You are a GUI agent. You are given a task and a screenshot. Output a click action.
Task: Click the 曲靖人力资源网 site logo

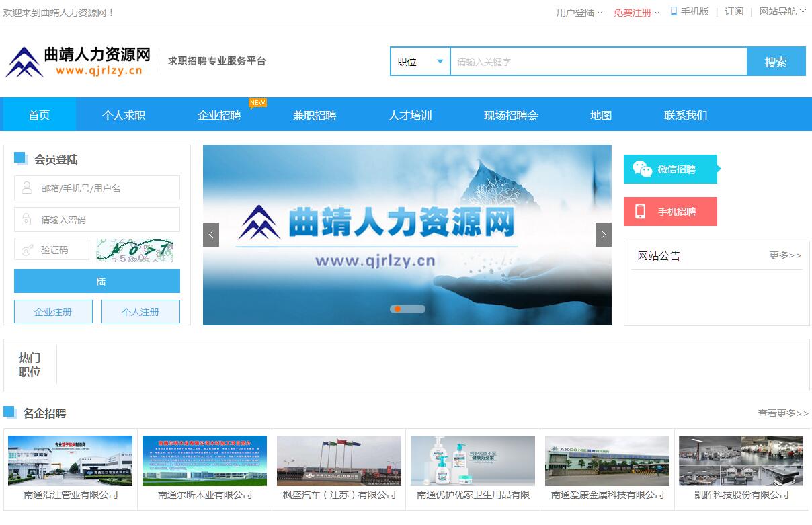[74, 62]
